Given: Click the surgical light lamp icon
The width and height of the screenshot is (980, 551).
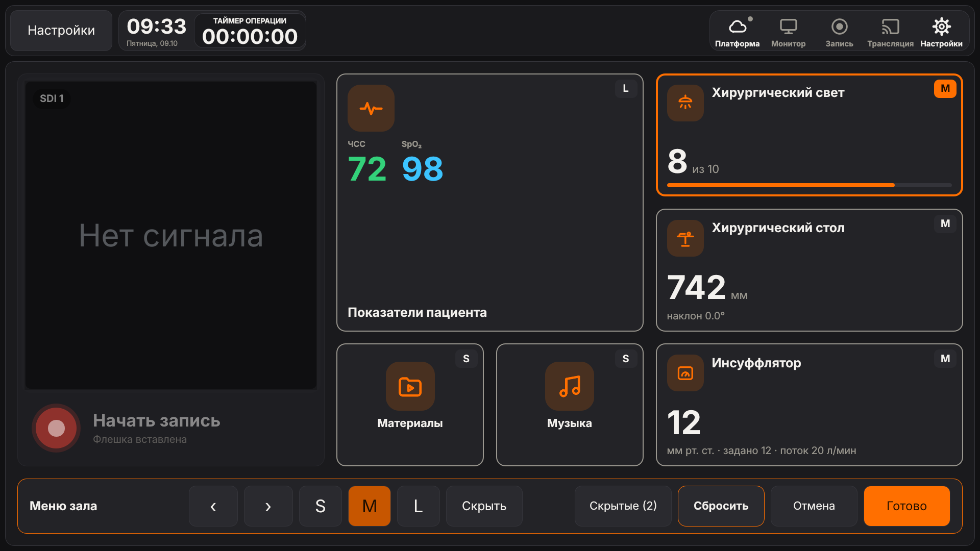Looking at the screenshot, I should (685, 103).
